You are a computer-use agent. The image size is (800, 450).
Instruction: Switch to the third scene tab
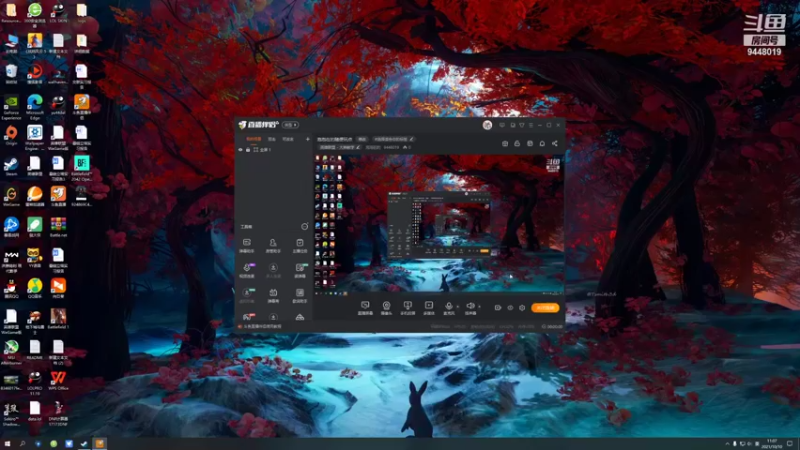click(288, 139)
